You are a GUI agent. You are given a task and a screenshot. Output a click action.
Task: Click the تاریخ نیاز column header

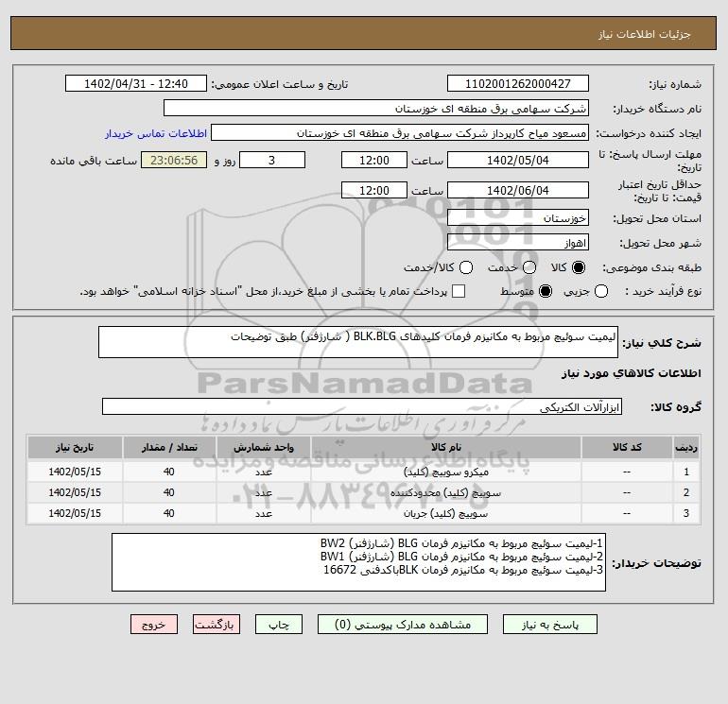(x=75, y=447)
